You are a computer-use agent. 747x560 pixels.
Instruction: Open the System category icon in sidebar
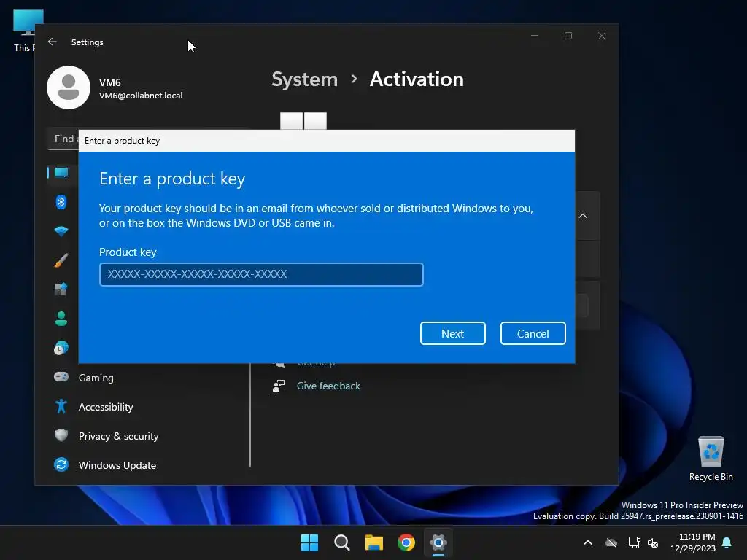click(61, 172)
